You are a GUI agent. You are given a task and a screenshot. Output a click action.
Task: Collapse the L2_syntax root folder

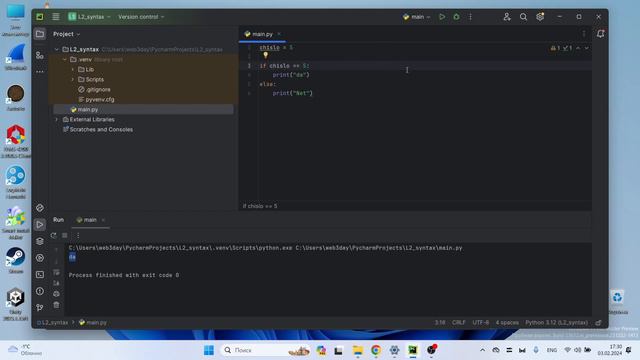coord(57,49)
